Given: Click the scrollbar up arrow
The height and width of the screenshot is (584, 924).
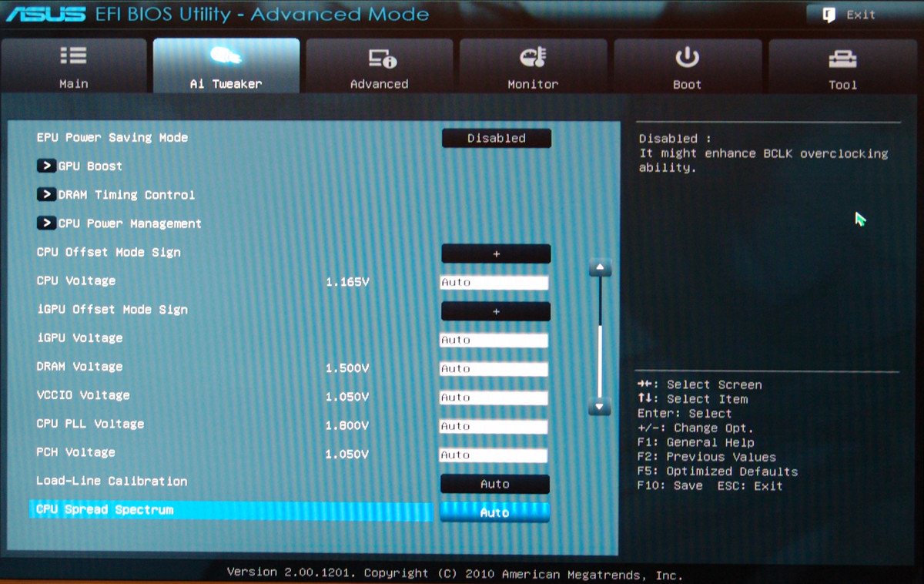Looking at the screenshot, I should coord(600,268).
